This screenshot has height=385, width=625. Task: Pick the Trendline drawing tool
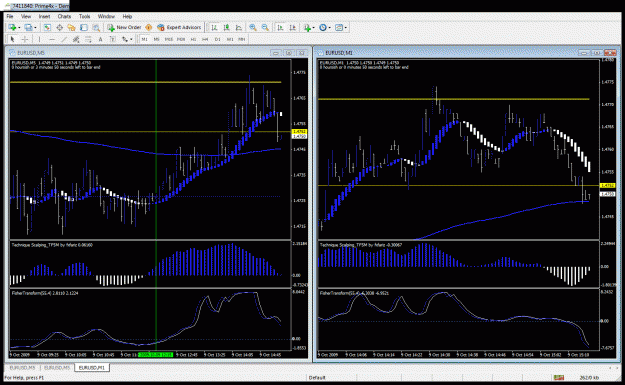tap(64, 39)
